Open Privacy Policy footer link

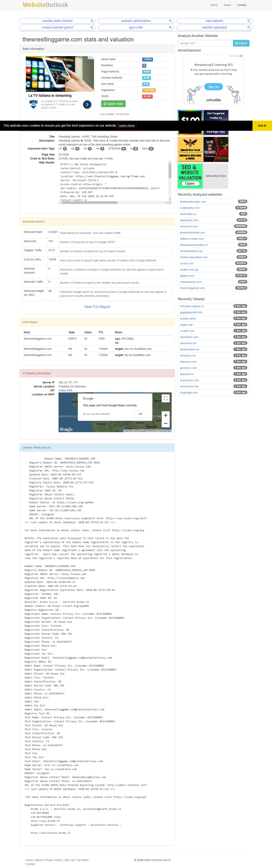(x=53, y=860)
